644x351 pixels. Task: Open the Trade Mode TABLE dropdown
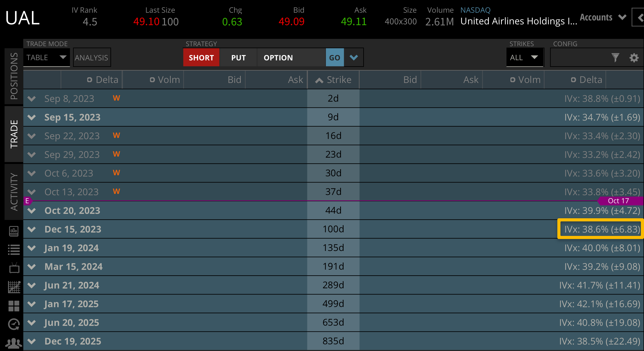46,58
